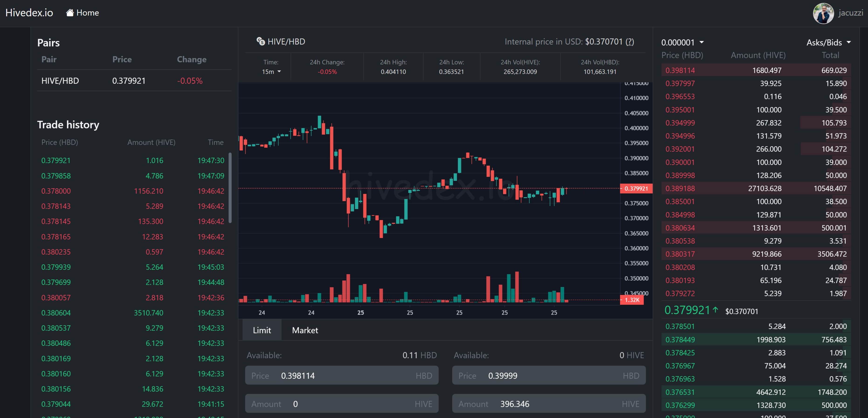The width and height of the screenshot is (868, 418).
Task: Click trade with amount 135.300
Action: [x=133, y=221]
